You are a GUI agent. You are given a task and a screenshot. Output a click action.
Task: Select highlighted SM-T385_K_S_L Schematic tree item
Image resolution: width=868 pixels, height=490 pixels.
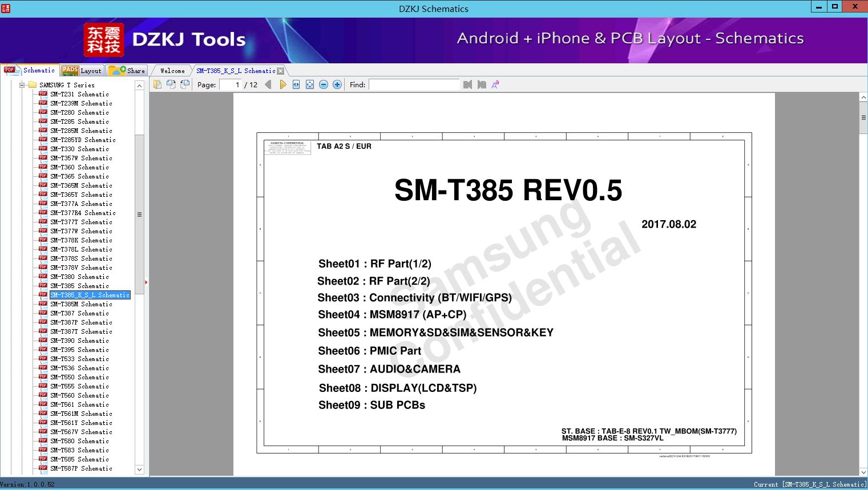pyautogui.click(x=90, y=295)
